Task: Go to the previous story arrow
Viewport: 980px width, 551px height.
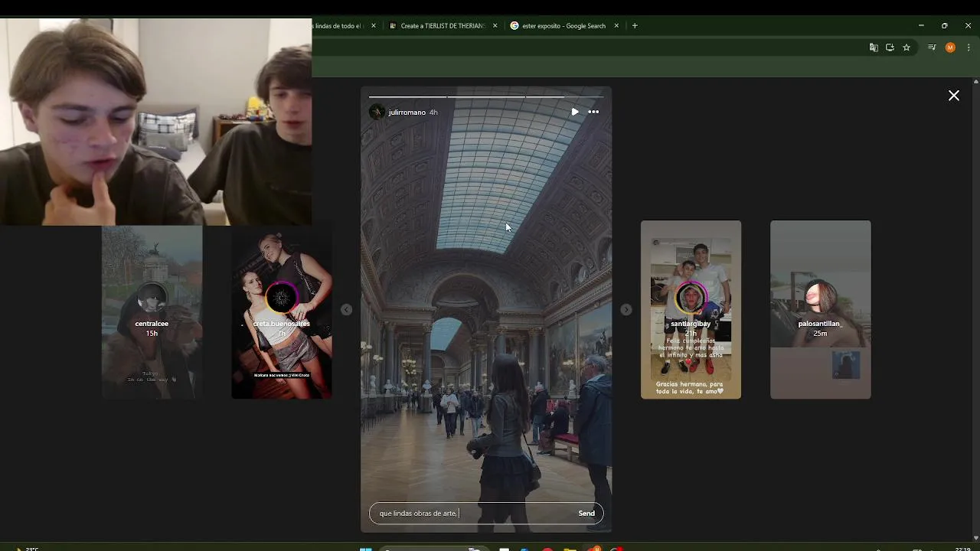Action: pyautogui.click(x=346, y=309)
